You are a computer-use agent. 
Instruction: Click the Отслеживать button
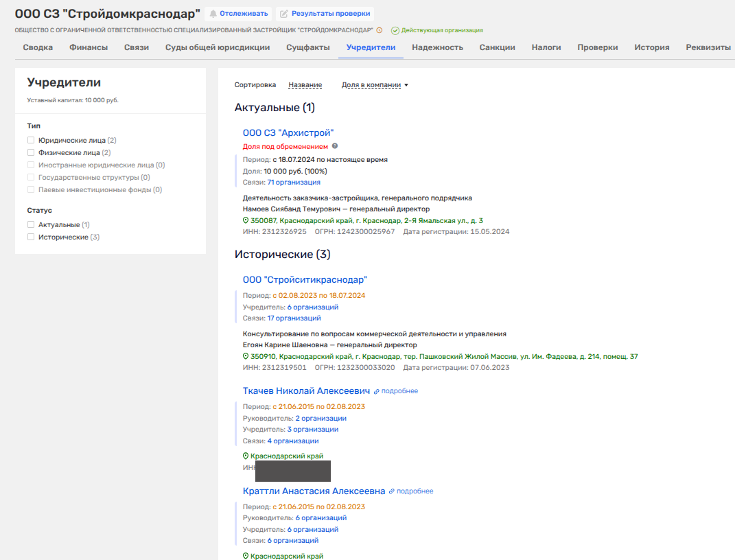tap(239, 14)
